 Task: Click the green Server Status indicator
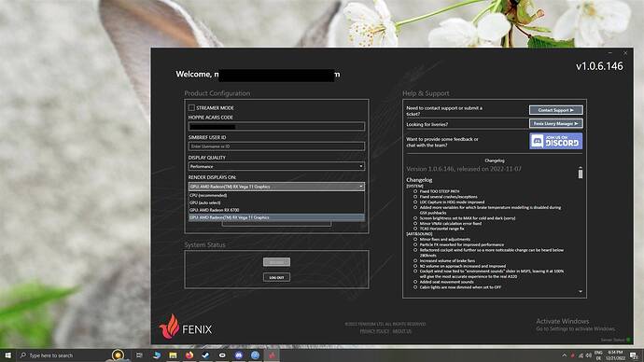pyautogui.click(x=628, y=340)
